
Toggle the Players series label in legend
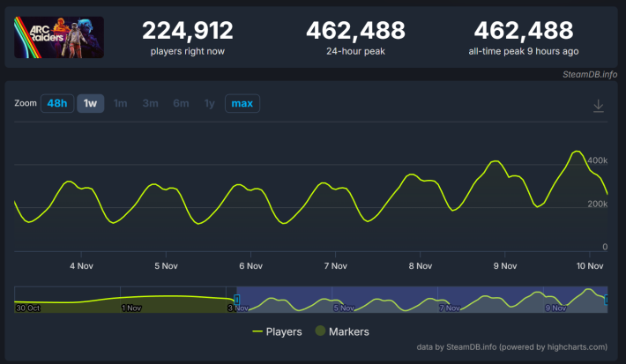click(284, 331)
